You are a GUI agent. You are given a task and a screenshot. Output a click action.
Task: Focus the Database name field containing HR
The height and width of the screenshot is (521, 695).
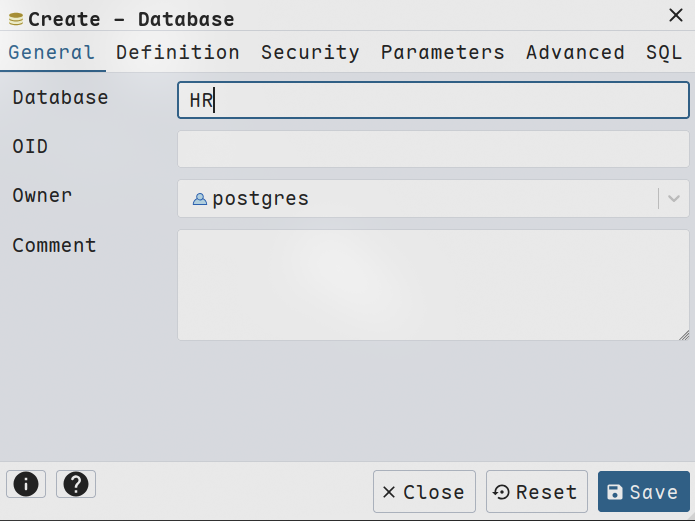pyautogui.click(x=433, y=100)
